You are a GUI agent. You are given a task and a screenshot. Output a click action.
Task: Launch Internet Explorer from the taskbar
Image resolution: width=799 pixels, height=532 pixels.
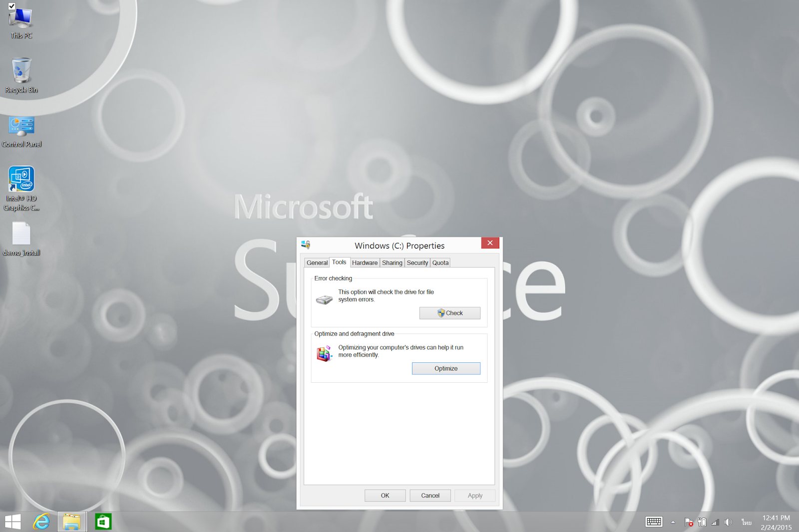click(x=41, y=522)
